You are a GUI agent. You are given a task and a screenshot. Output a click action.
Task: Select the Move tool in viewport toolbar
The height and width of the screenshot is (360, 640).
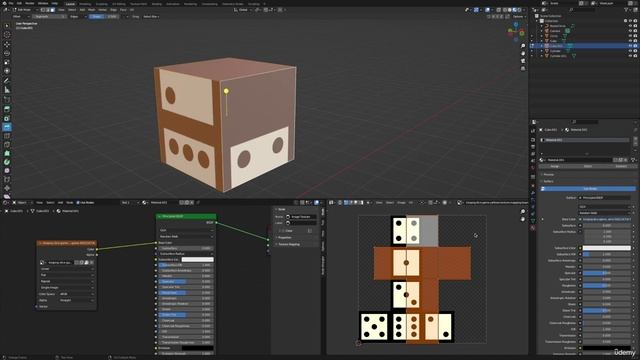pyautogui.click(x=7, y=44)
